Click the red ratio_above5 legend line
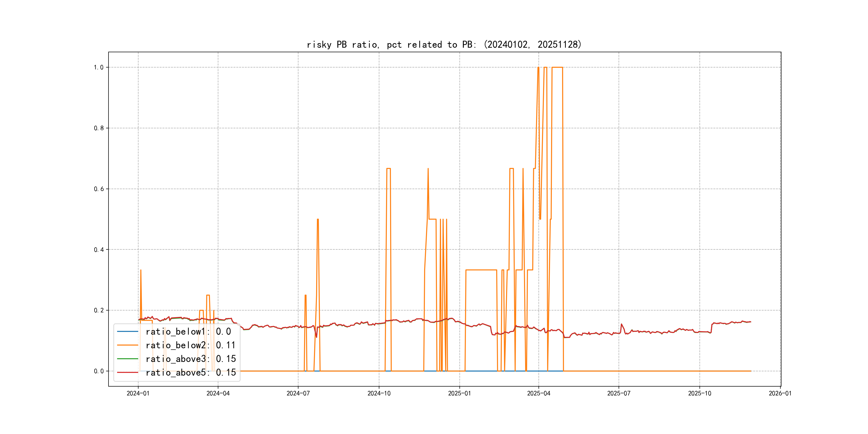This screenshot has height=434, width=868. 127,372
